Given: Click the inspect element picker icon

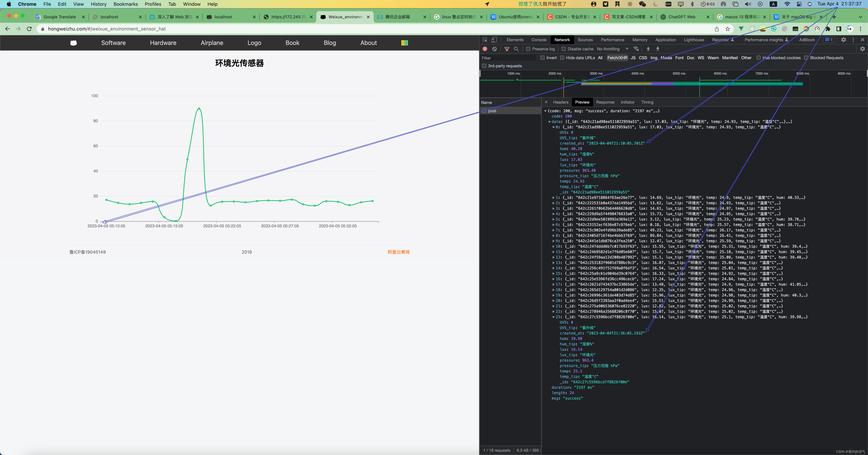Looking at the screenshot, I should coord(485,40).
